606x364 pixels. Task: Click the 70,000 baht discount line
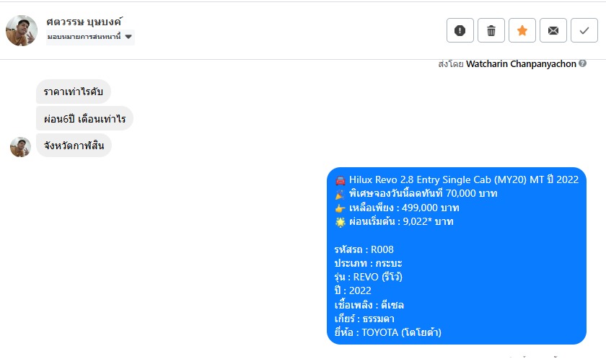[423, 193]
